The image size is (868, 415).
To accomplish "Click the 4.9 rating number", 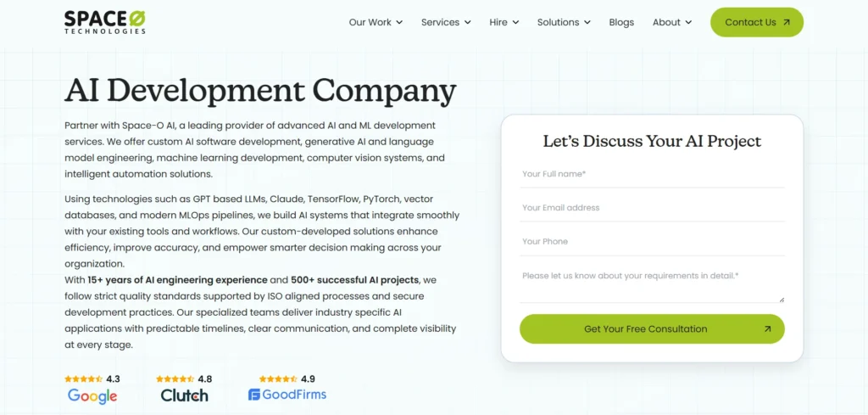I will pyautogui.click(x=308, y=379).
